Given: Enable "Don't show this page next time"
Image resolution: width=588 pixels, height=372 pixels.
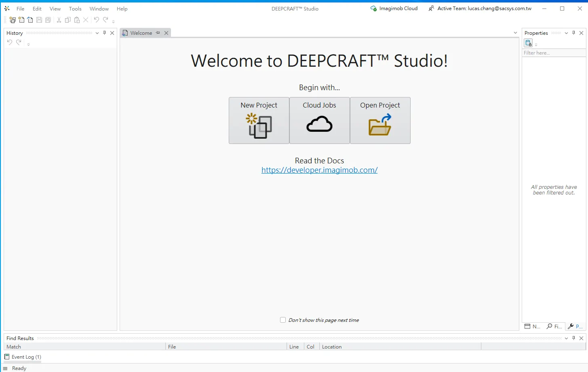Looking at the screenshot, I should tap(283, 320).
